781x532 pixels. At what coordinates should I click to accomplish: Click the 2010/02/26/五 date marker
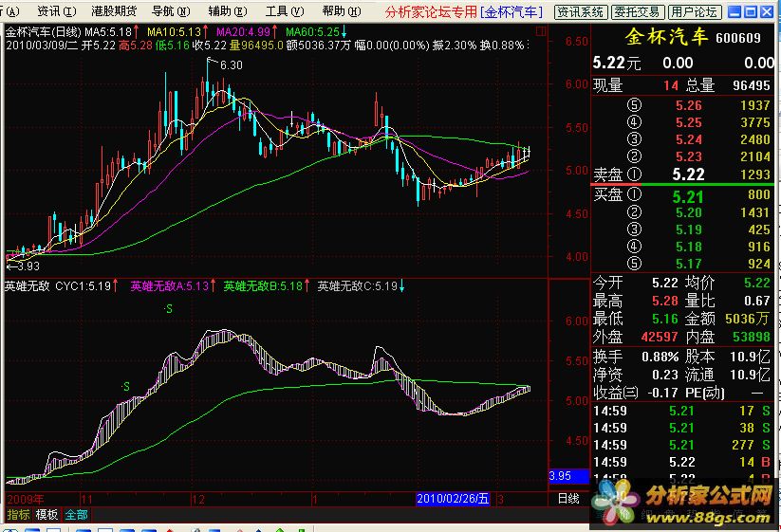click(x=453, y=499)
